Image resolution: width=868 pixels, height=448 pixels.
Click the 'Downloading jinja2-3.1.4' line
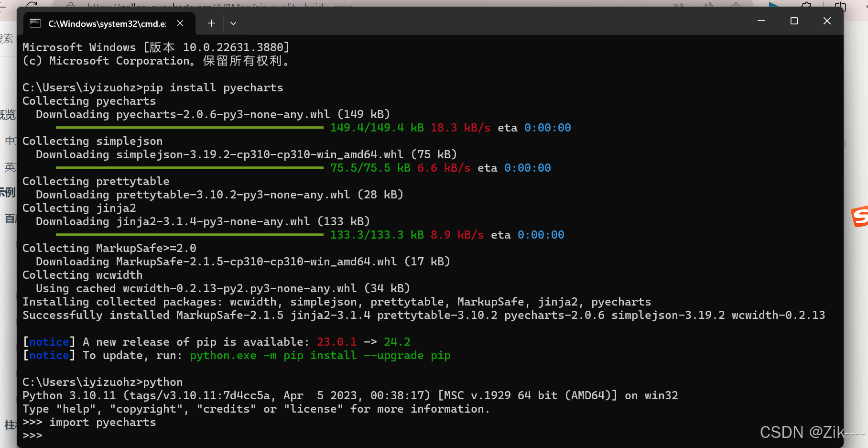pyautogui.click(x=203, y=221)
